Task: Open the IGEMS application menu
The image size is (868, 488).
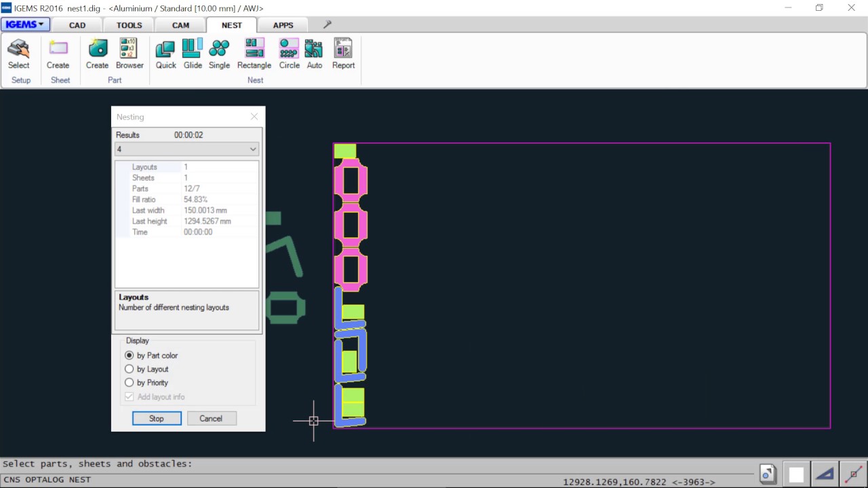Action: 25,25
